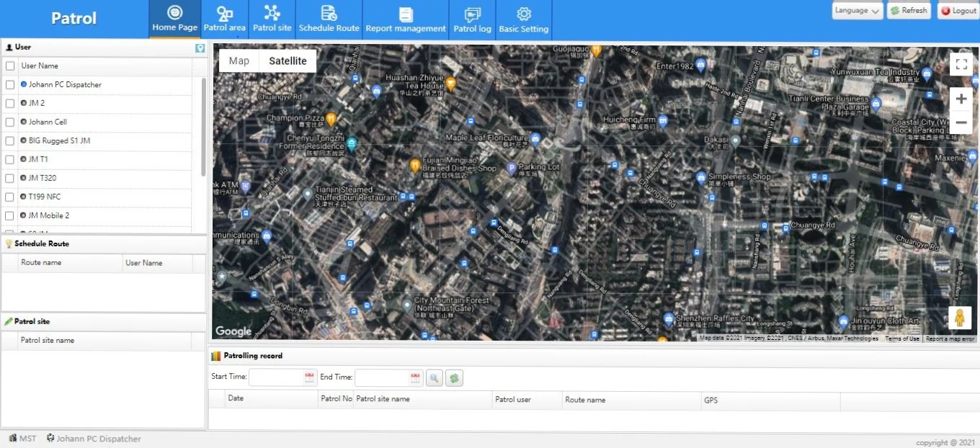The height and width of the screenshot is (448, 980).
Task: Click Report a map error link
Action: coord(950,339)
